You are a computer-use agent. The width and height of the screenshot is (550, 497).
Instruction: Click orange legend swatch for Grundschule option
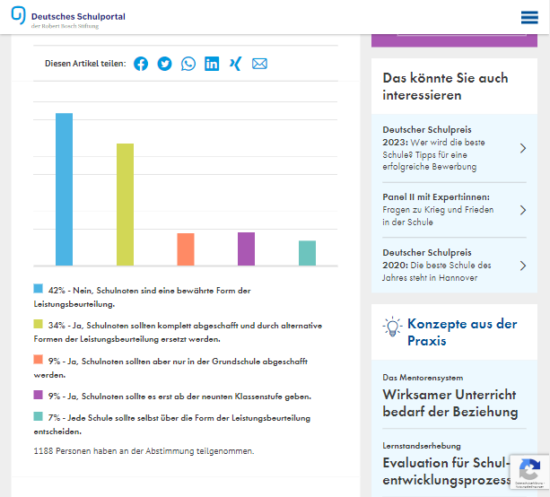click(38, 360)
